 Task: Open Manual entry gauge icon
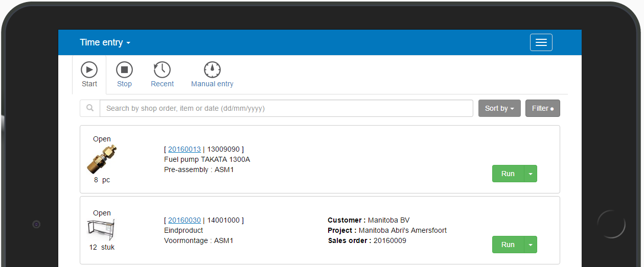pos(212,69)
